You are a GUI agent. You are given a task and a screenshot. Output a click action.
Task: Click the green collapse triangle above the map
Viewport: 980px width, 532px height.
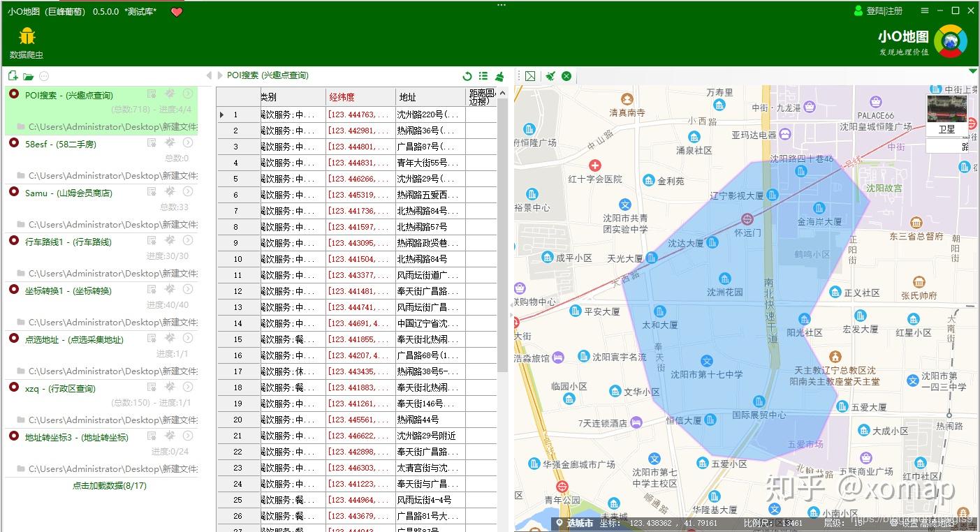click(973, 71)
